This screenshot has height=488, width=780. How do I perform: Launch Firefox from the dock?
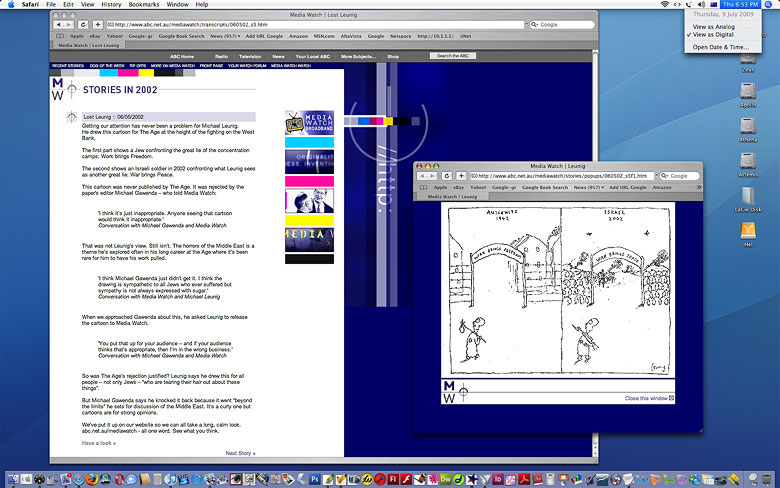[92, 479]
